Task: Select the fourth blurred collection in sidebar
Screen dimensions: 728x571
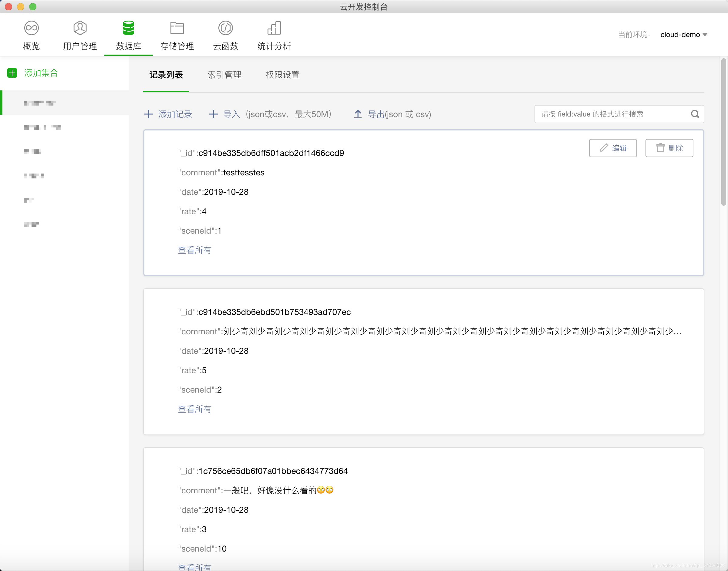Action: (64, 176)
